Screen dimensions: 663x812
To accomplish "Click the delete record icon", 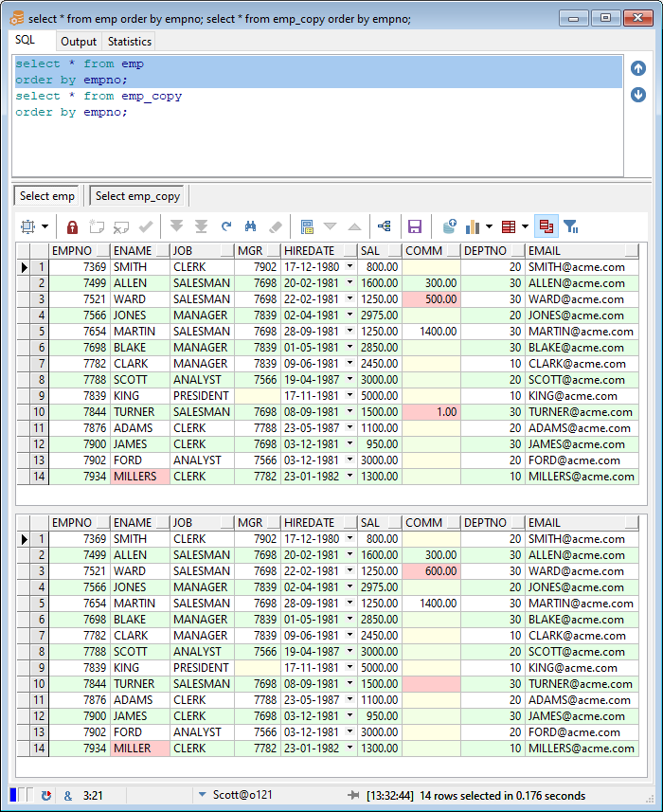I will point(121,226).
